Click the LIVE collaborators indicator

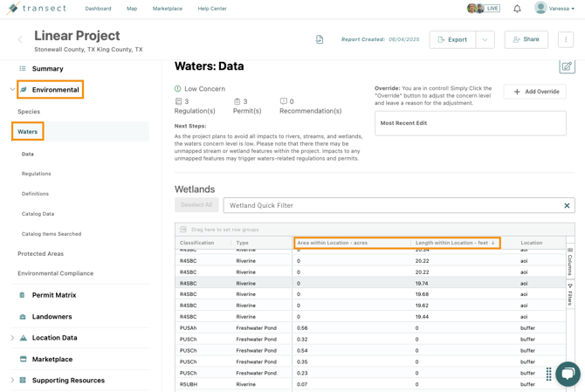484,8
